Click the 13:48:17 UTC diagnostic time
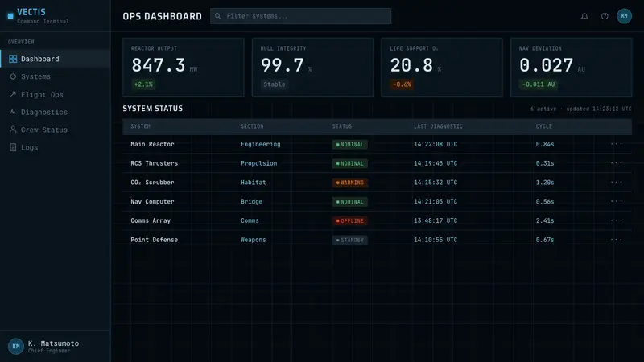Viewport: 644px width, 362px height. [436, 220]
